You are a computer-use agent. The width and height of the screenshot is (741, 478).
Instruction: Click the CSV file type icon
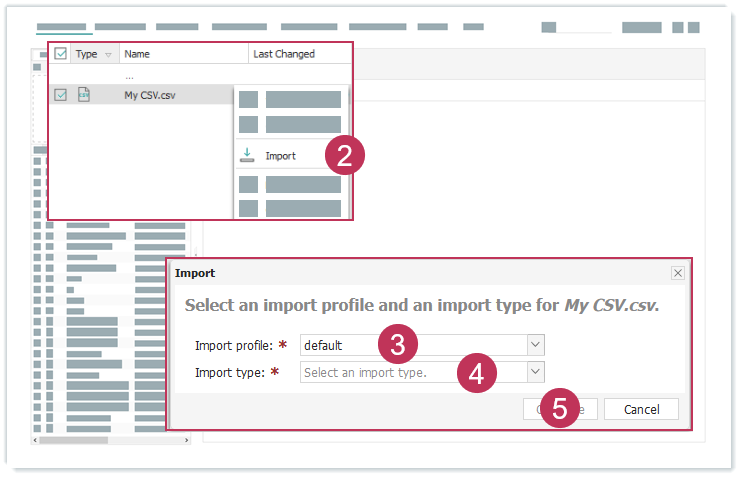tap(84, 95)
